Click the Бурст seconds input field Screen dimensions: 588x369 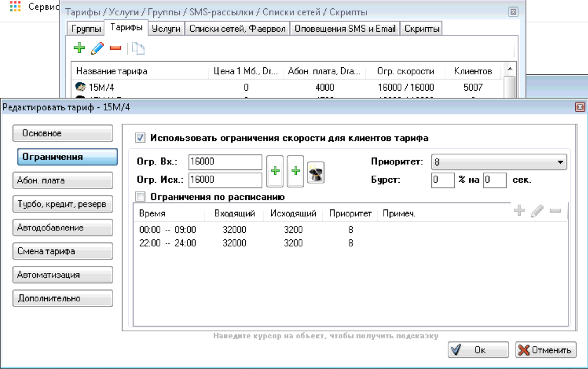click(495, 180)
